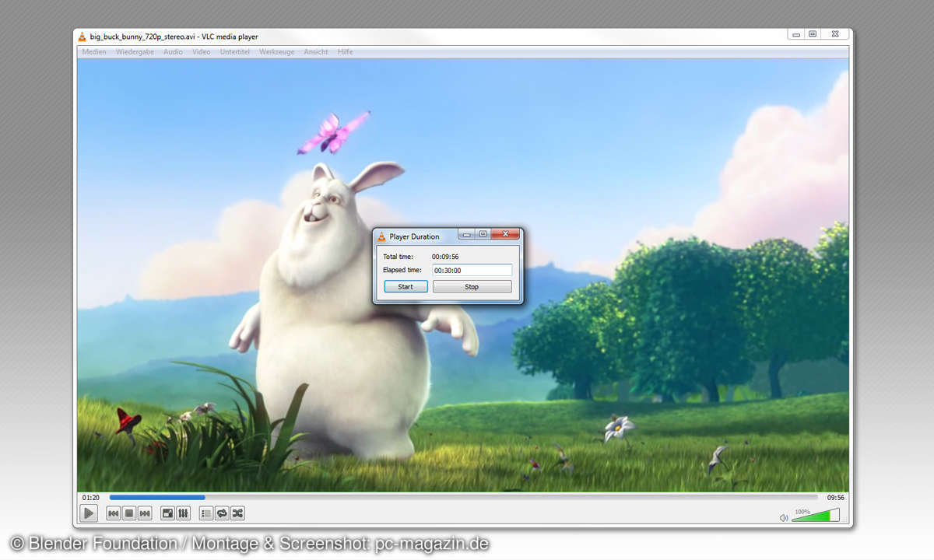The image size is (934, 560).
Task: Toggle fullscreen video mode icon
Action: 167,513
